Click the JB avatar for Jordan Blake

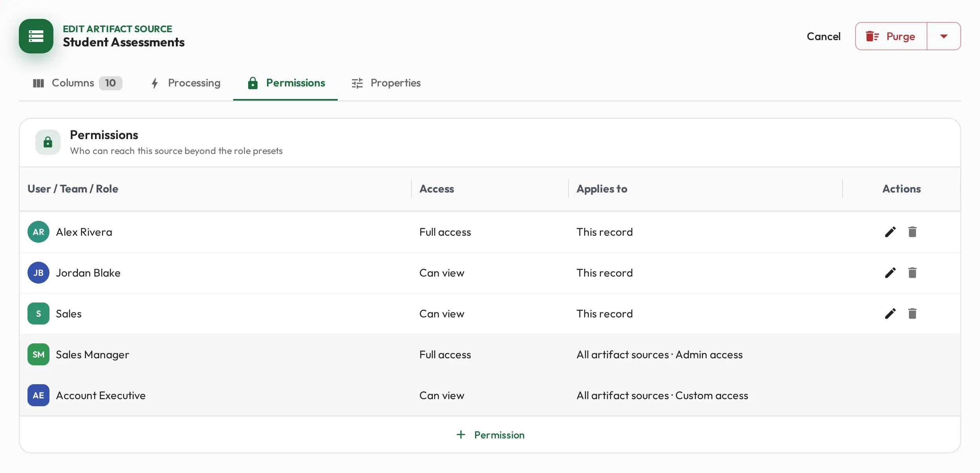tap(38, 273)
